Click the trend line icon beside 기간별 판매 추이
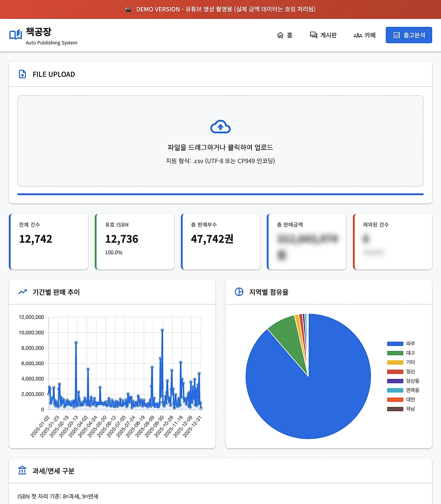 pos(22,292)
